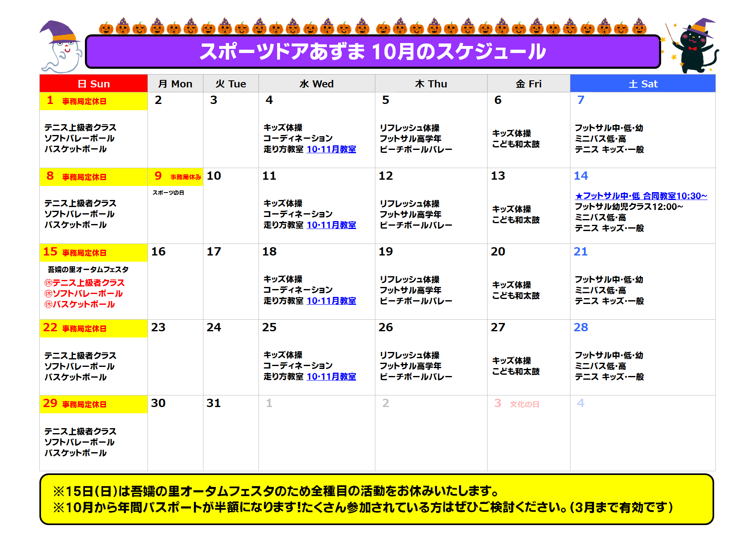Click テニス キッズ·一般 on day 28
This screenshot has width=756, height=547.
point(609,377)
